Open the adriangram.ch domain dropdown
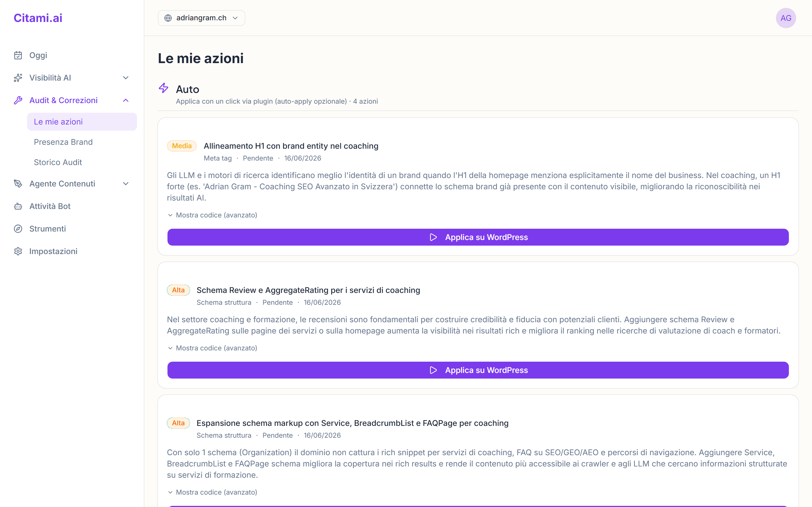Image resolution: width=812 pixels, height=507 pixels. 201,18
